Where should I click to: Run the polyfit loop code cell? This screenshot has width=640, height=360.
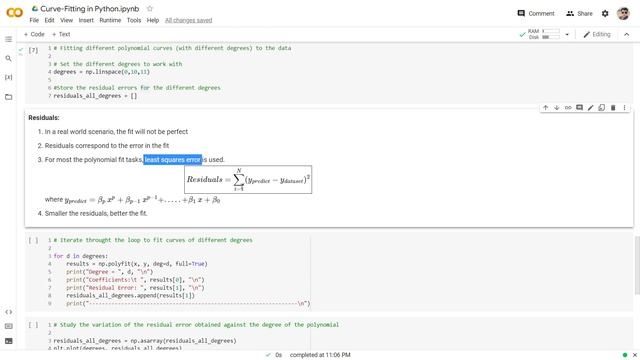pyautogui.click(x=33, y=240)
